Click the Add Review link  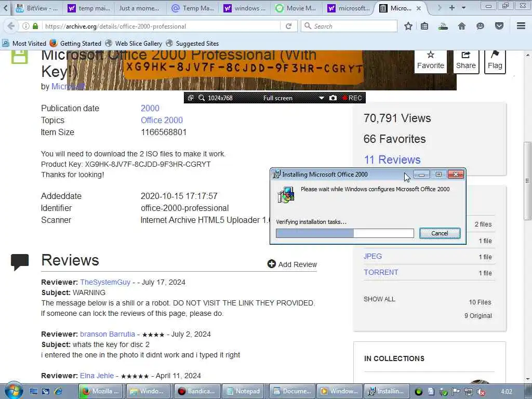[292, 264]
